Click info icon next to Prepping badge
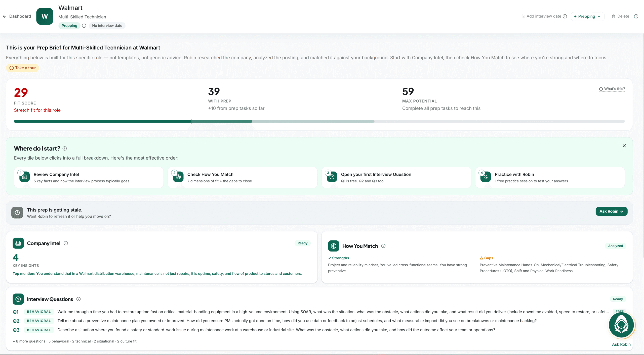Screen dimensions: 644x355 [84, 26]
